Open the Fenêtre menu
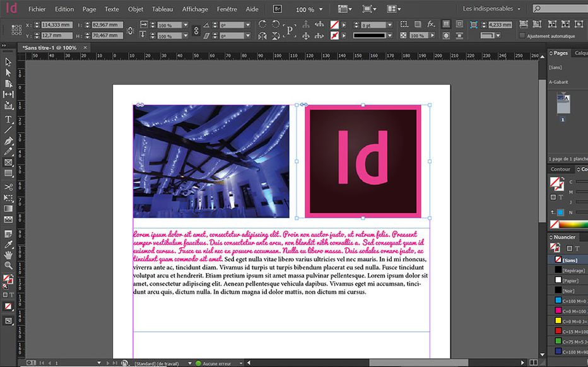The image size is (588, 367). pyautogui.click(x=226, y=9)
